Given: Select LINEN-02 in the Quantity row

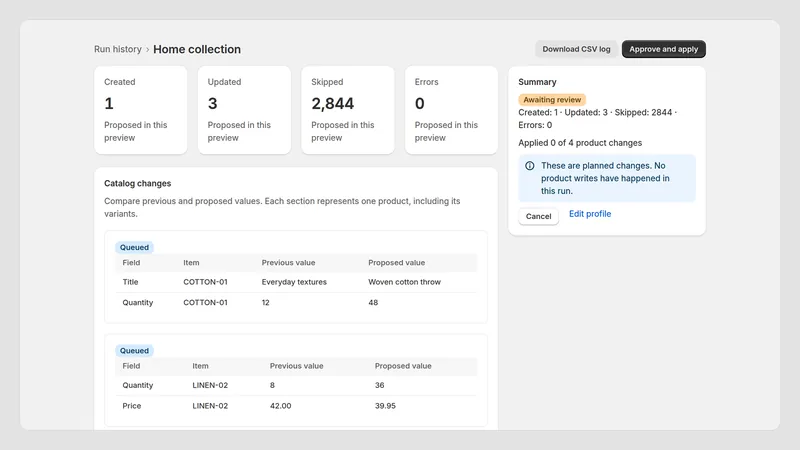Looking at the screenshot, I should pyautogui.click(x=210, y=385).
